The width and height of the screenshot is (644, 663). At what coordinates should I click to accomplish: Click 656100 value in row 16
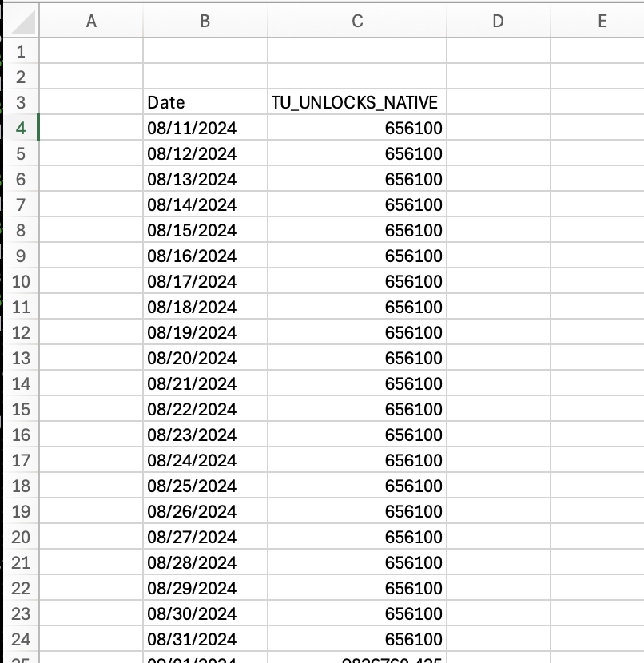[x=357, y=435]
